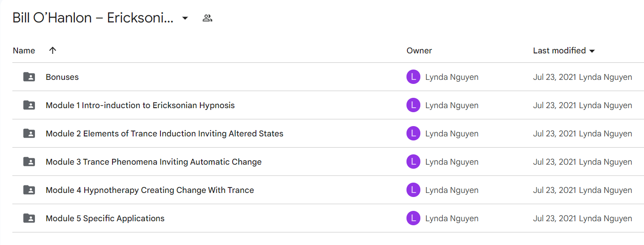This screenshot has width=644, height=245.
Task: Select Module 4 Hypnotherapy Creating Change row
Action: click(x=328, y=190)
